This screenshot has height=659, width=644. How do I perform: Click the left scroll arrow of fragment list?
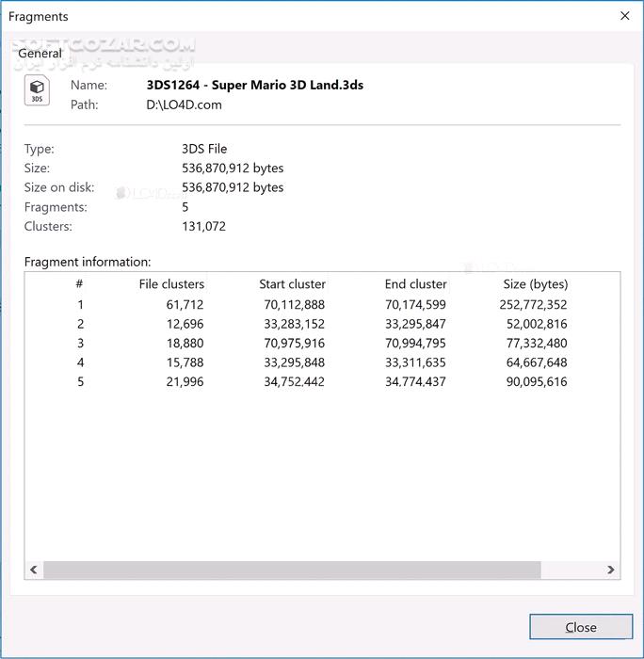click(34, 570)
